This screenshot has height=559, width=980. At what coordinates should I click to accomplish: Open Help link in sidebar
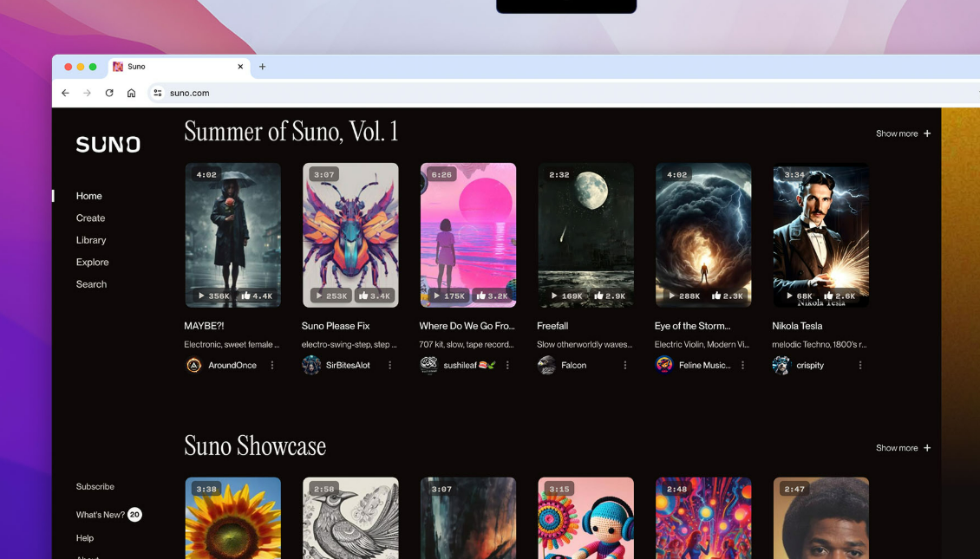click(x=85, y=537)
